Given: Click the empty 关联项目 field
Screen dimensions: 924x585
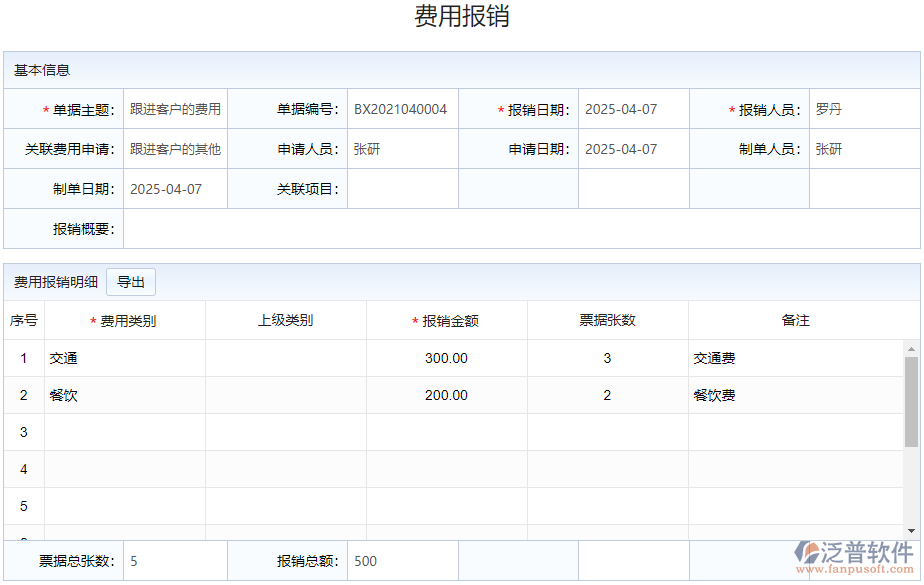Looking at the screenshot, I should coord(401,188).
